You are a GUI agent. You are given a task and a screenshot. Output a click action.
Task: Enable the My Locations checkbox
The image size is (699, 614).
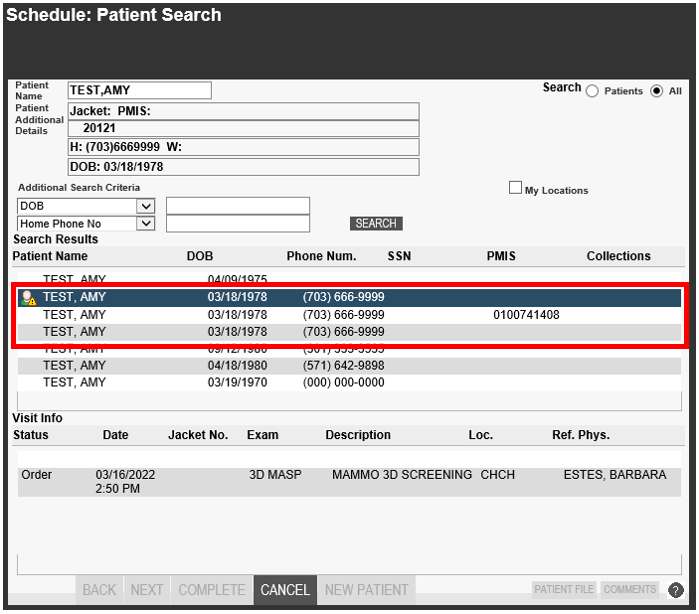pyautogui.click(x=515, y=188)
